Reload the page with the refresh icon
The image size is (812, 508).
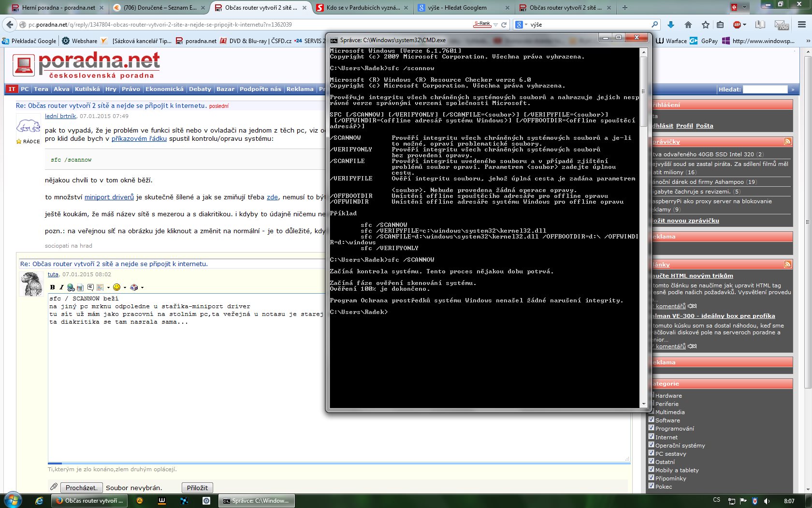point(504,25)
